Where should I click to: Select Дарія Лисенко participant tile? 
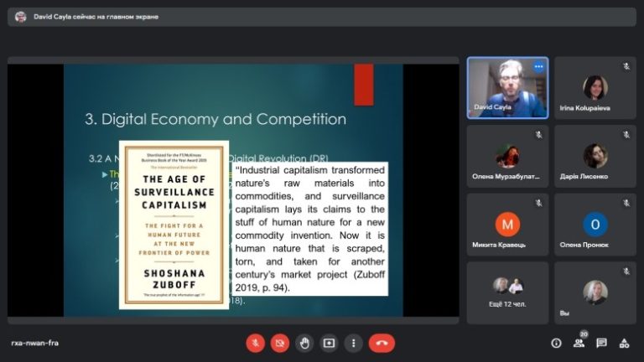[x=595, y=157]
